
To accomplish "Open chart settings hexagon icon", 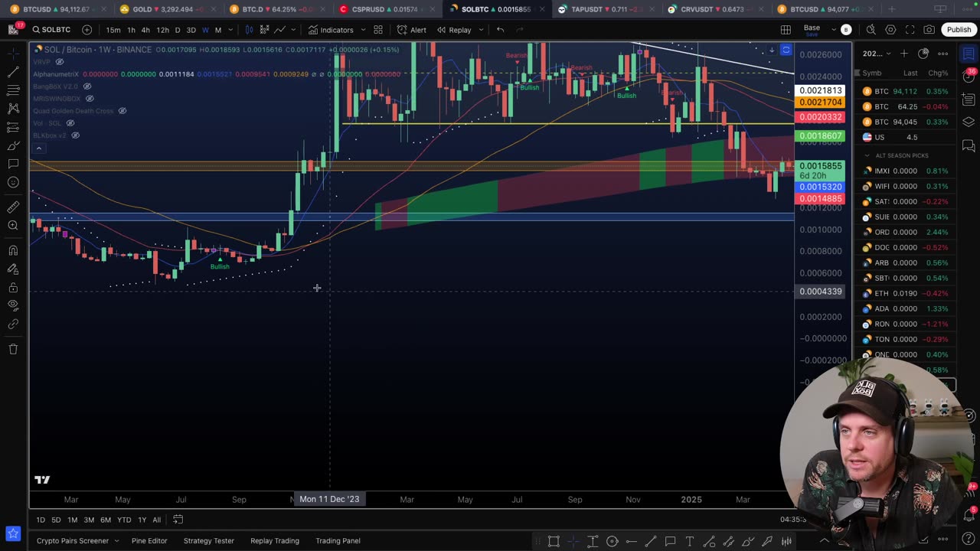I will pyautogui.click(x=890, y=30).
